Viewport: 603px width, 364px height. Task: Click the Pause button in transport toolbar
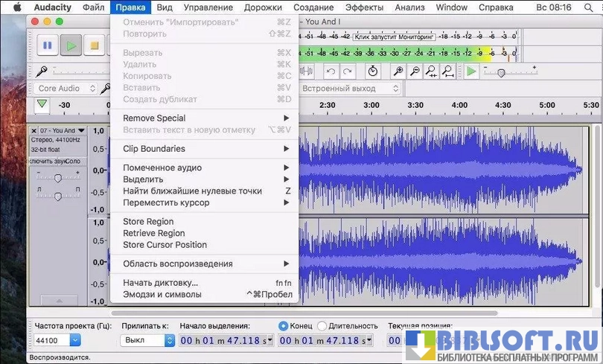(x=47, y=45)
